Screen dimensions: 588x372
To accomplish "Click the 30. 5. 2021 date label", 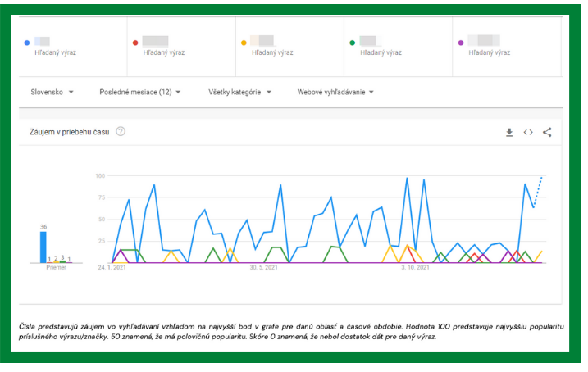I will coord(263,267).
